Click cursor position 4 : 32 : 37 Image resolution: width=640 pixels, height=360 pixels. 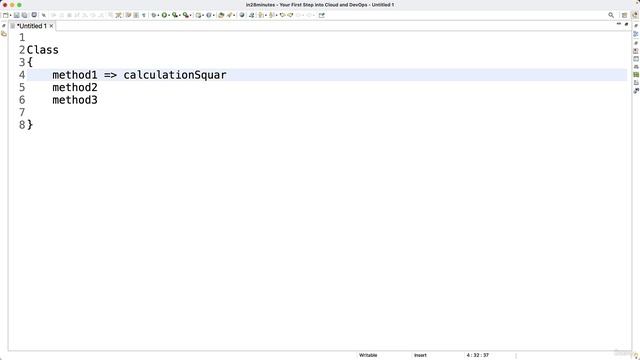[x=478, y=355]
